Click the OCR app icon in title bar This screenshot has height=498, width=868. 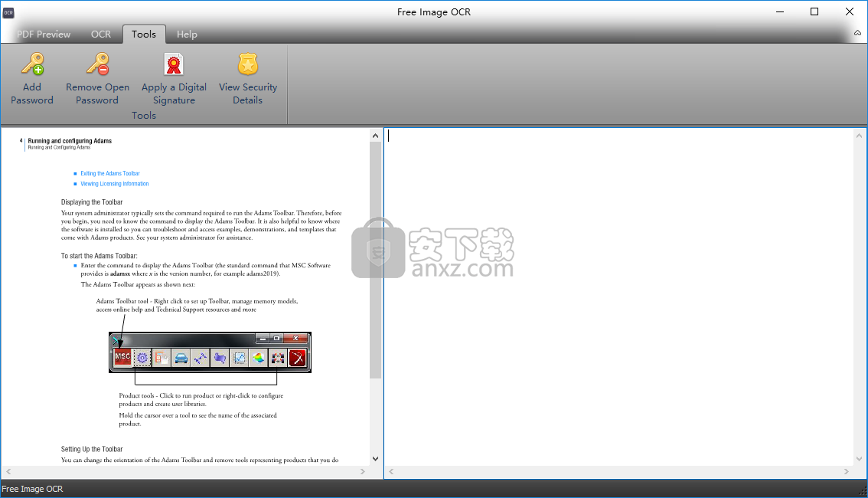(x=8, y=13)
